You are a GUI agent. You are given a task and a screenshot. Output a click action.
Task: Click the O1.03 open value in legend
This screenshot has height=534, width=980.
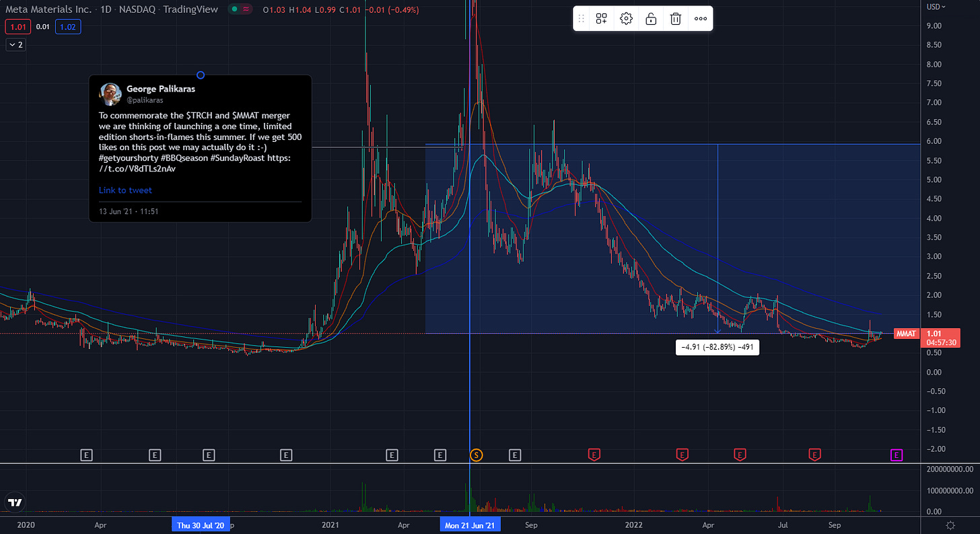pos(275,9)
